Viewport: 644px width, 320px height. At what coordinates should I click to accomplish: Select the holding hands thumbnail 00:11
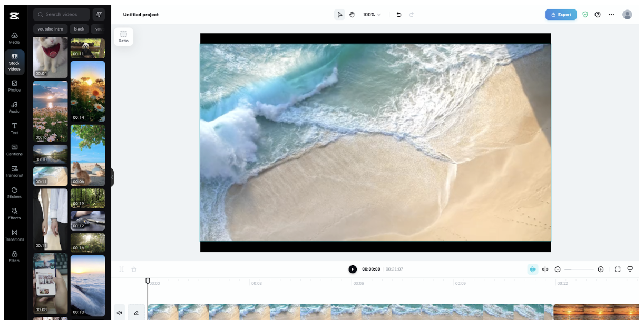click(51, 219)
